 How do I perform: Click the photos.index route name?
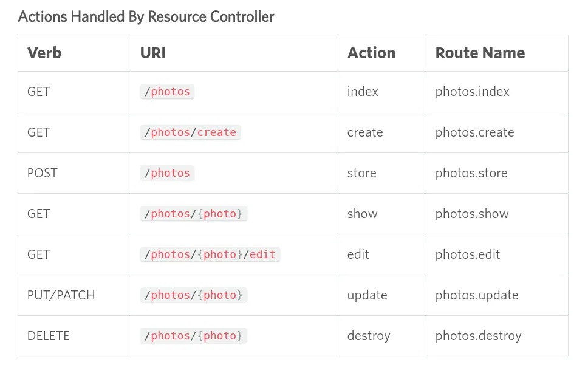tap(472, 92)
